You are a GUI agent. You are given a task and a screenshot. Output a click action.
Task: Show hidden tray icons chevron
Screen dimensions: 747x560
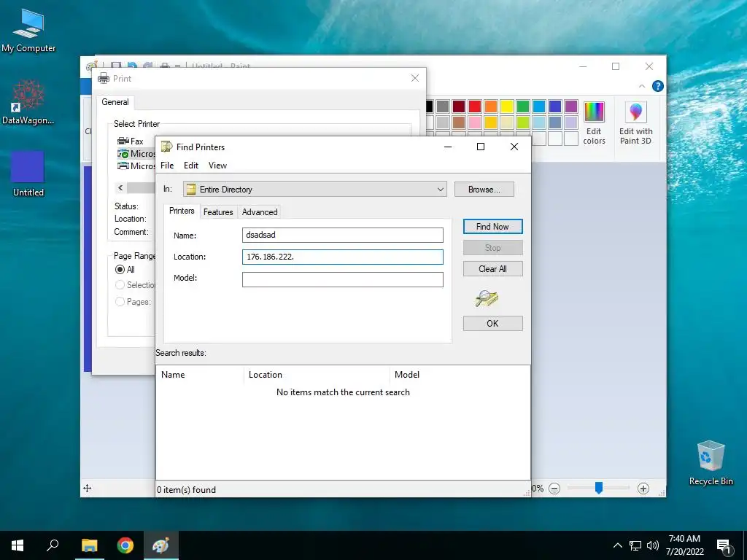coord(617,545)
